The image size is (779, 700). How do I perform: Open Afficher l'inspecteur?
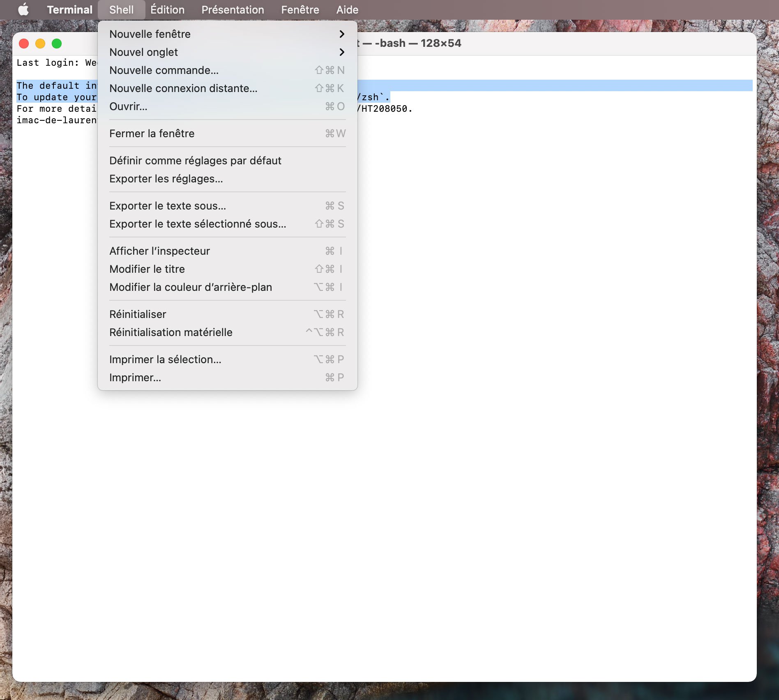pos(159,251)
